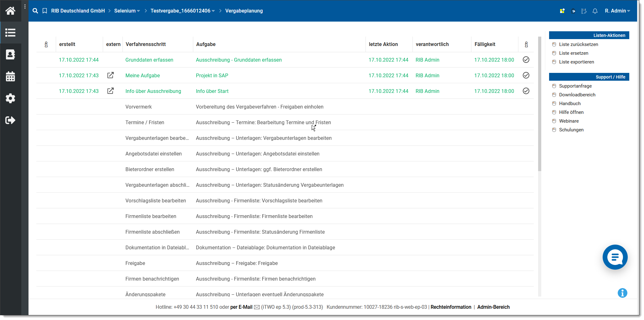The width and height of the screenshot is (644, 320).
Task: Click 'Vorschlagsliste bearbeiten' step
Action: click(156, 201)
